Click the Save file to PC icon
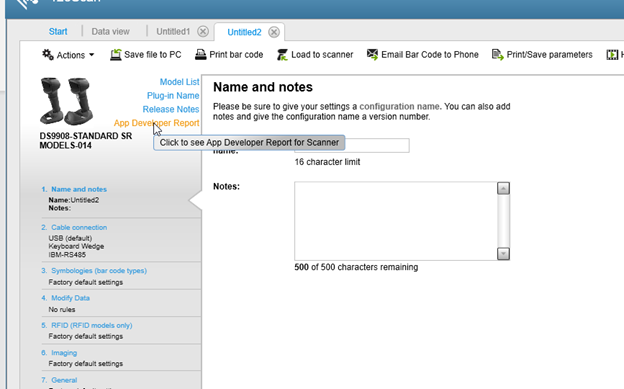This screenshot has width=624, height=389. (x=115, y=55)
